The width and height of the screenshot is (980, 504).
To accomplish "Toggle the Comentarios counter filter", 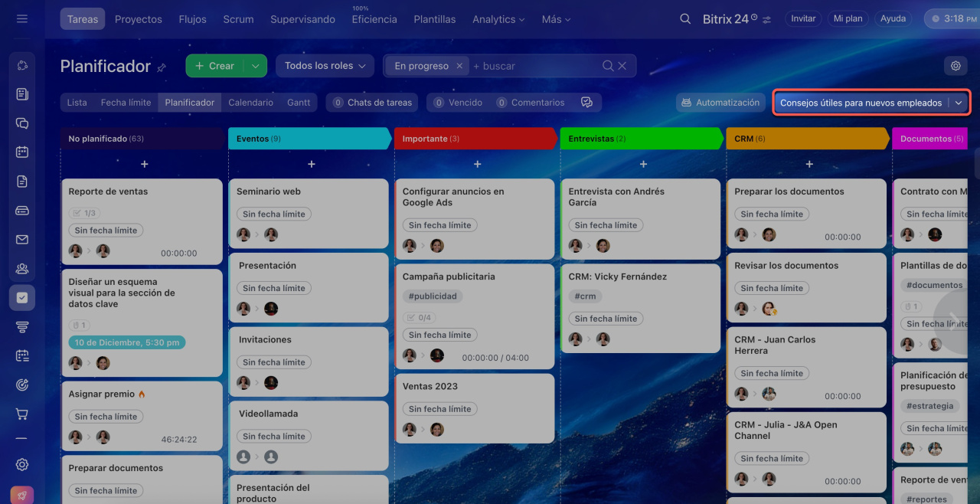I will pyautogui.click(x=530, y=103).
